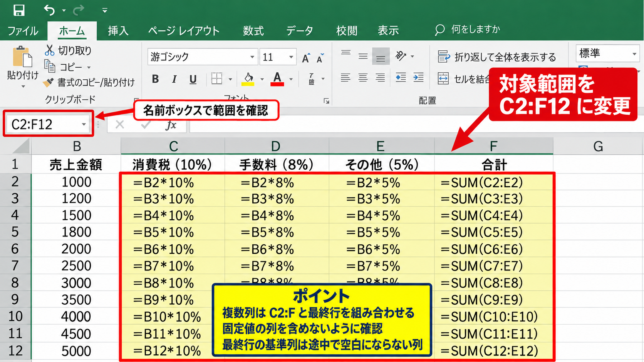Switch to the 数式 tab
Image resolution: width=644 pixels, height=362 pixels.
253,31
